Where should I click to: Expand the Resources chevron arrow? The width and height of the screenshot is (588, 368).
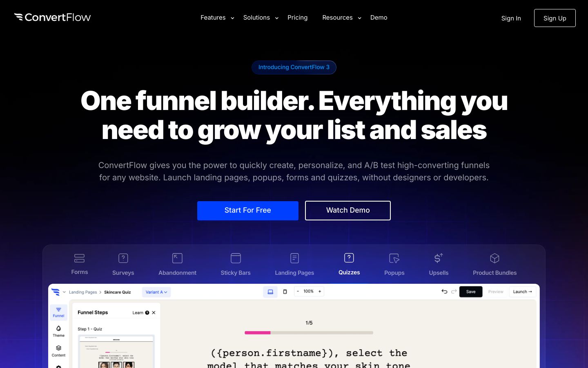pyautogui.click(x=359, y=18)
